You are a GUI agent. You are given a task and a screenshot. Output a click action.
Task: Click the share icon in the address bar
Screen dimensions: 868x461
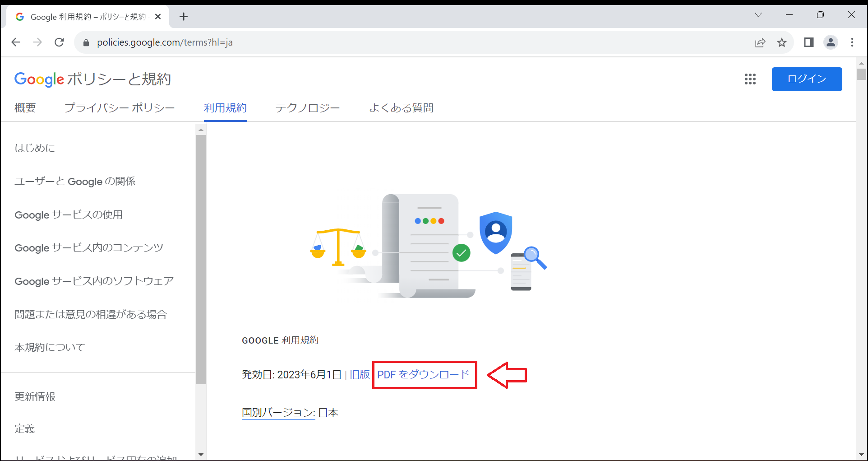coord(761,42)
